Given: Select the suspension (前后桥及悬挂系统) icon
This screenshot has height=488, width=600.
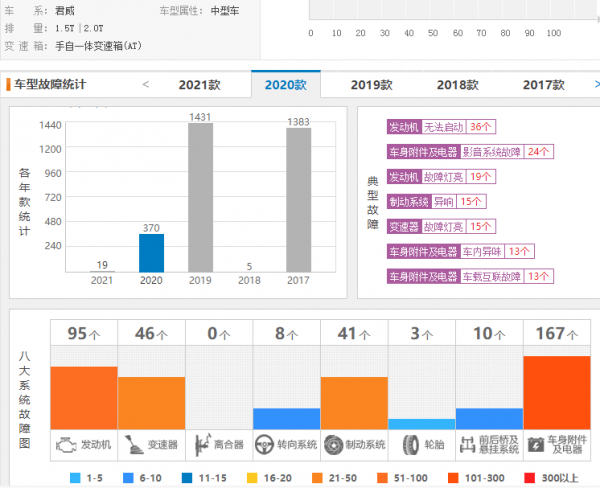Looking at the screenshot, I should point(469,443).
